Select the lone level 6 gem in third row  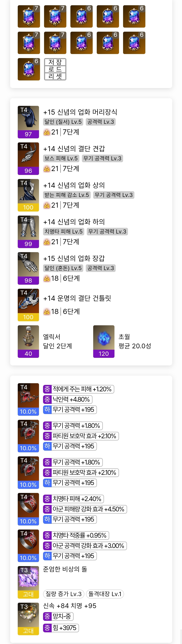click(29, 69)
